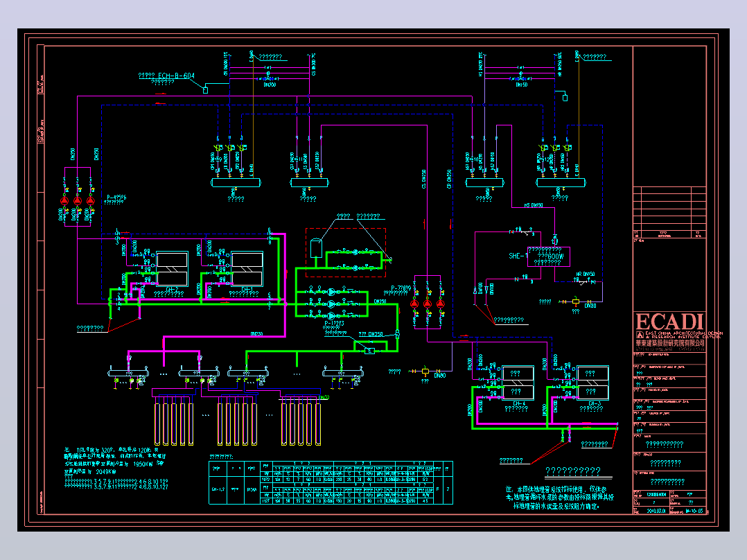Select the SHE-1 heat exchanger label
This screenshot has height=560, width=747.
click(517, 256)
